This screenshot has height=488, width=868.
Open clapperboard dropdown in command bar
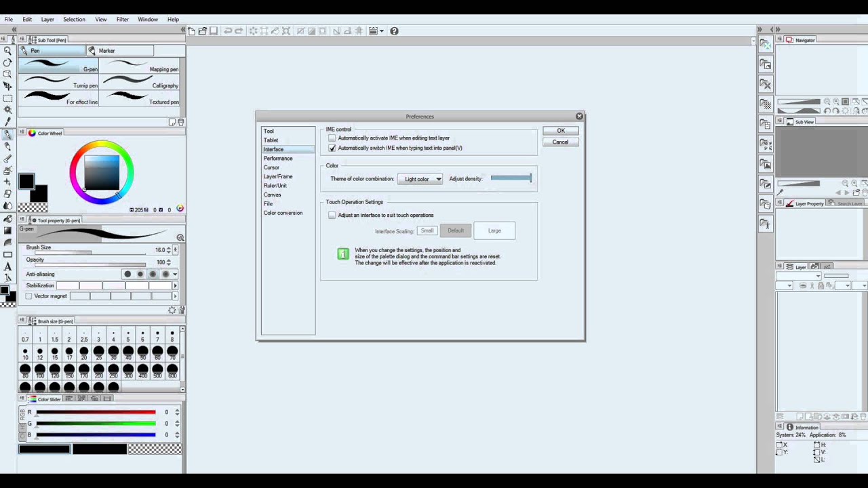(381, 31)
